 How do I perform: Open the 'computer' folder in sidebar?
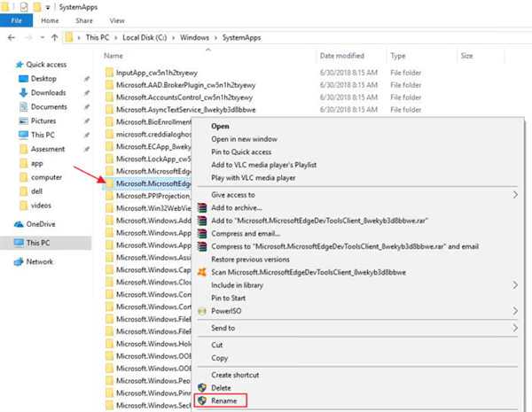click(x=46, y=177)
